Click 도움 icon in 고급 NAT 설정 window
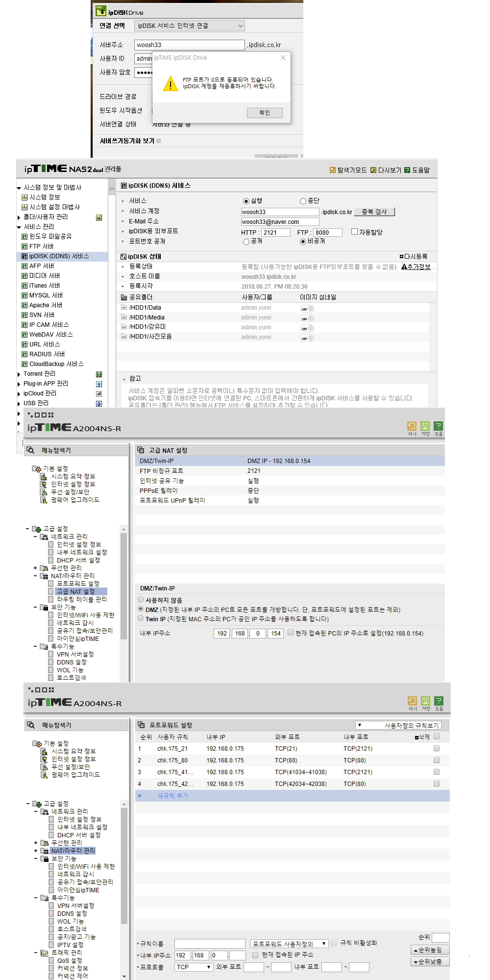The height and width of the screenshot is (980, 490). click(x=439, y=428)
